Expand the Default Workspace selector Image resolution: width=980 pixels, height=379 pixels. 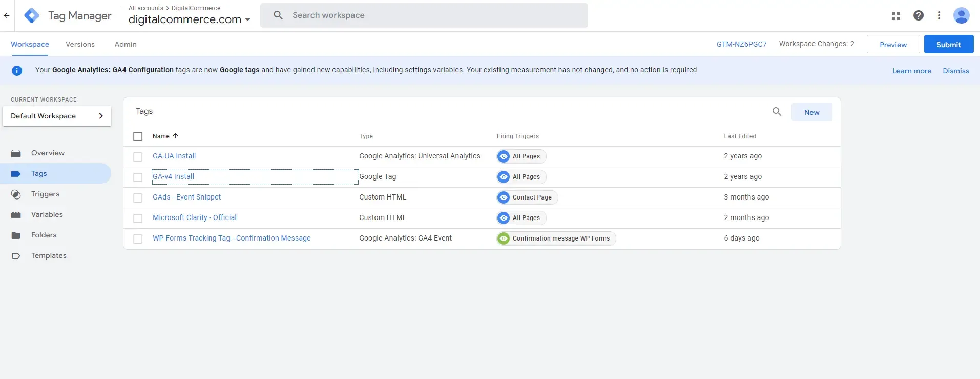pyautogui.click(x=57, y=116)
